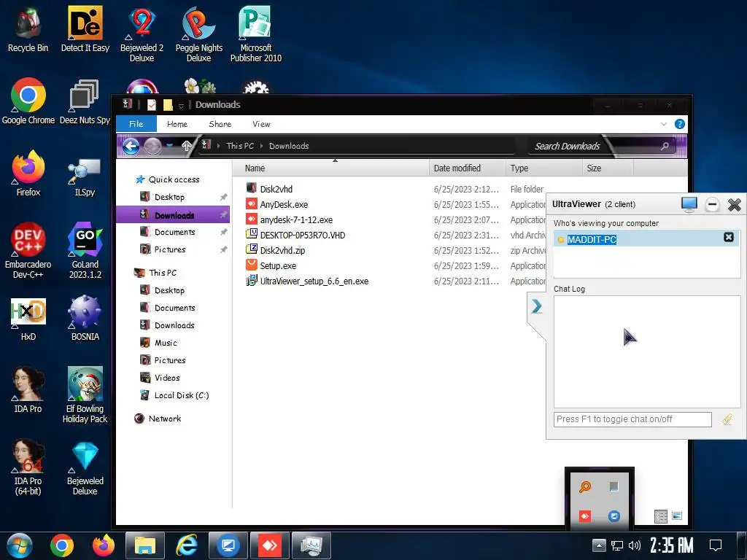Switch to large icons view
The height and width of the screenshot is (560, 747).
coord(677,516)
